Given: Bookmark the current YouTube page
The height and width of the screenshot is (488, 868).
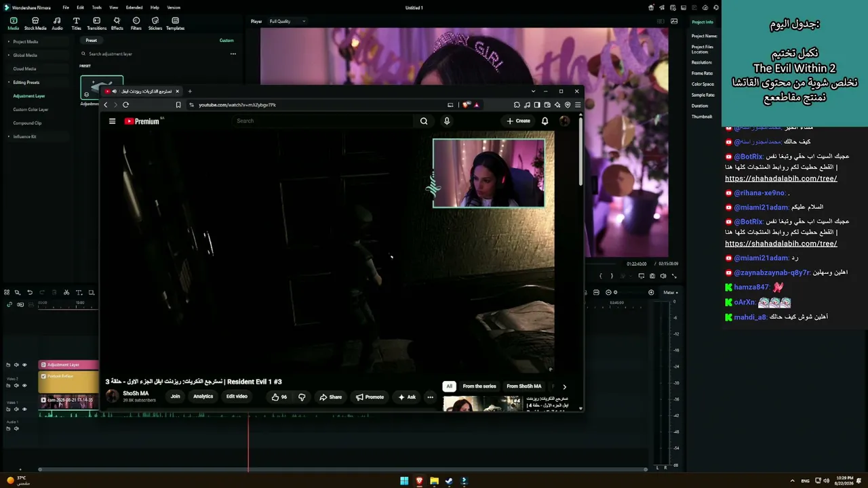Looking at the screenshot, I should click(x=178, y=105).
